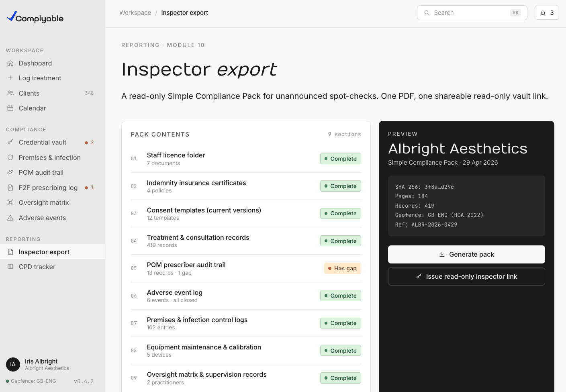Open Log treatment
The height and width of the screenshot is (392, 566).
coord(53,78)
